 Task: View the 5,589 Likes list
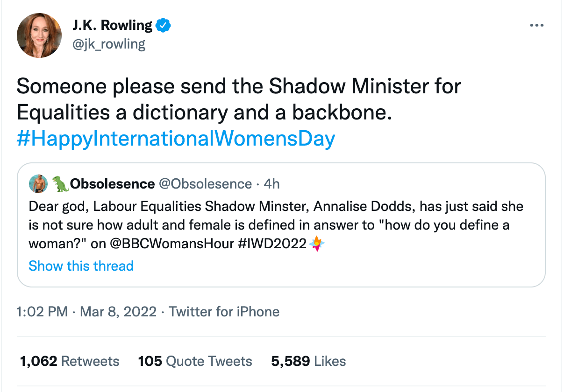click(x=308, y=361)
